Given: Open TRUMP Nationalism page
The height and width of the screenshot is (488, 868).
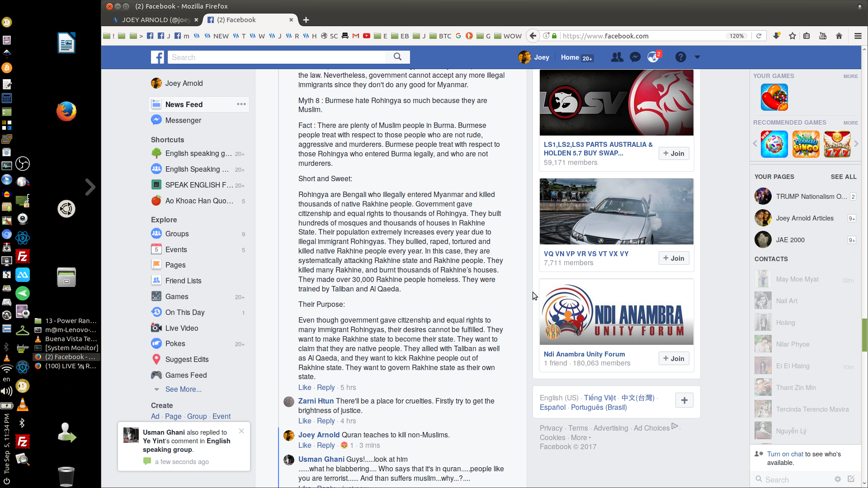Looking at the screenshot, I should click(x=806, y=197).
